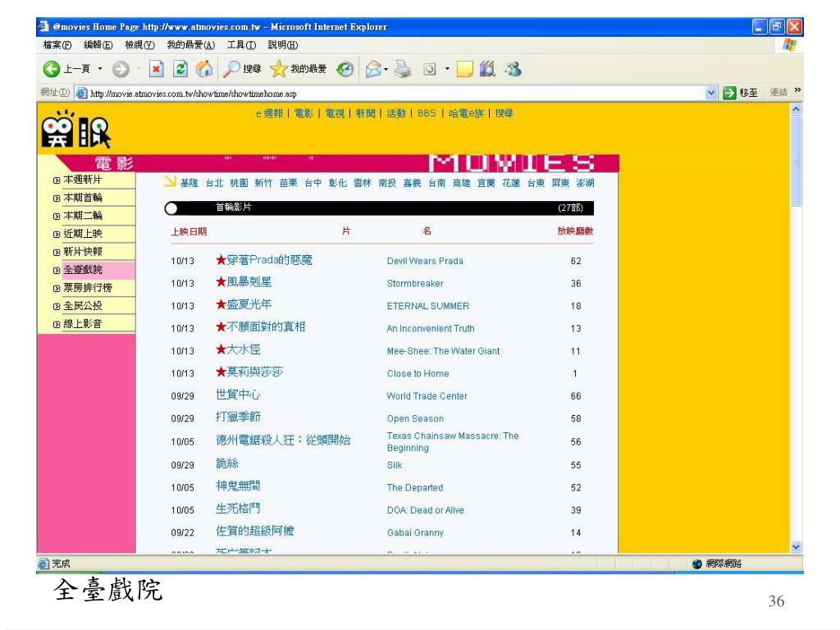This screenshot has height=630, width=840.
Task: Open the 檔案(F) menu
Action: click(x=57, y=45)
